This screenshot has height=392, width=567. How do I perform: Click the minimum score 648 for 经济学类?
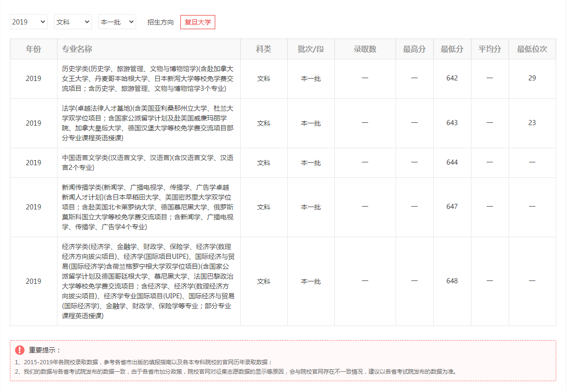(452, 281)
